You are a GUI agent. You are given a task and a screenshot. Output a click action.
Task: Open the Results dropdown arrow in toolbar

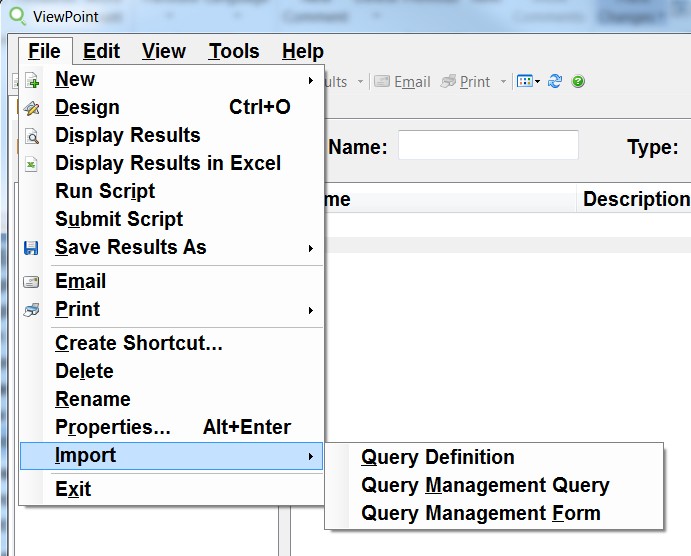(360, 82)
